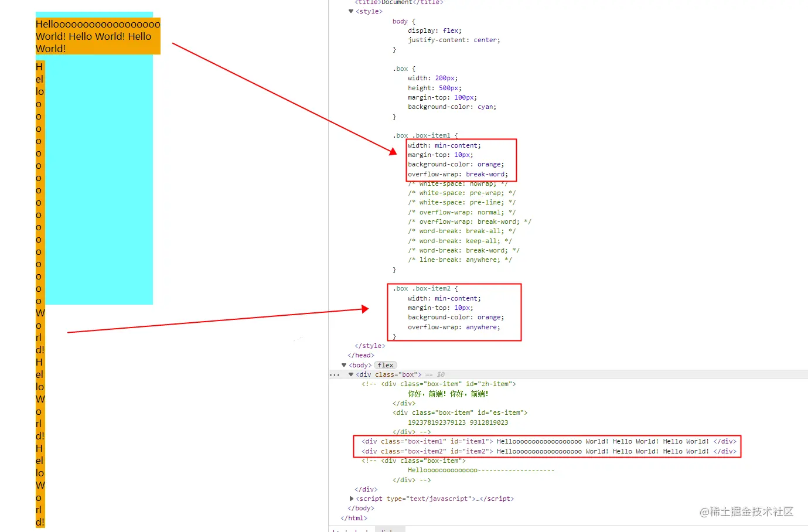The height and width of the screenshot is (532, 808).
Task: Click the wide orange Hello World box in the page
Action: (x=98, y=36)
